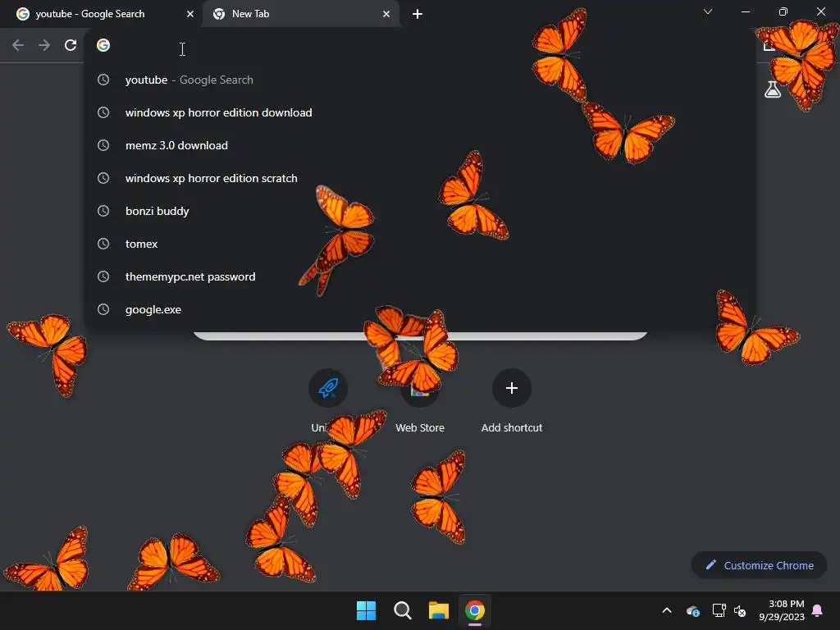Open Windows Start menu

click(367, 610)
